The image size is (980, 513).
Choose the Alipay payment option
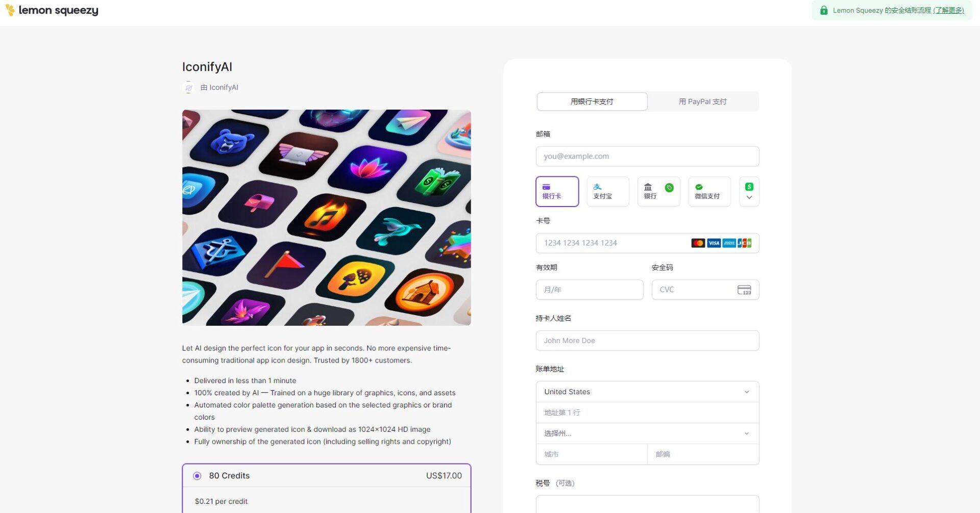tap(607, 191)
